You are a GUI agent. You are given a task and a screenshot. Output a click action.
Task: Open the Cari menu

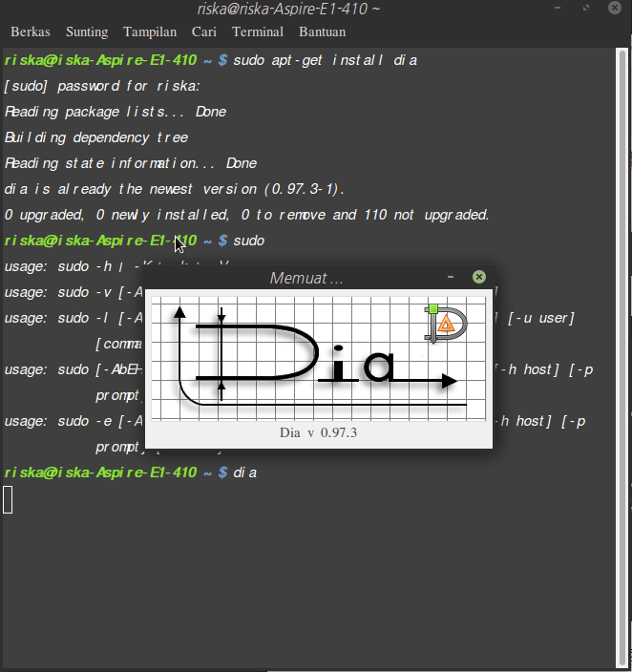204,32
